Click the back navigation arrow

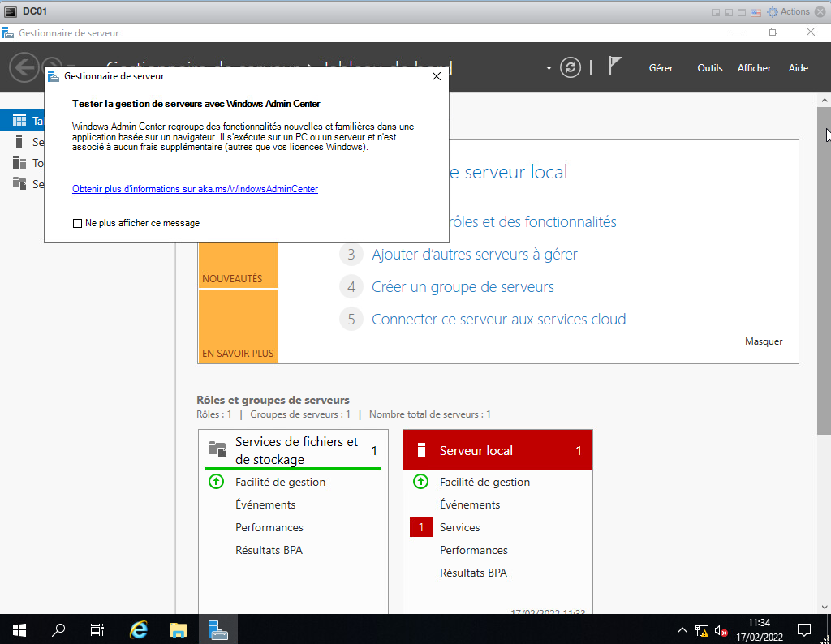coord(24,67)
